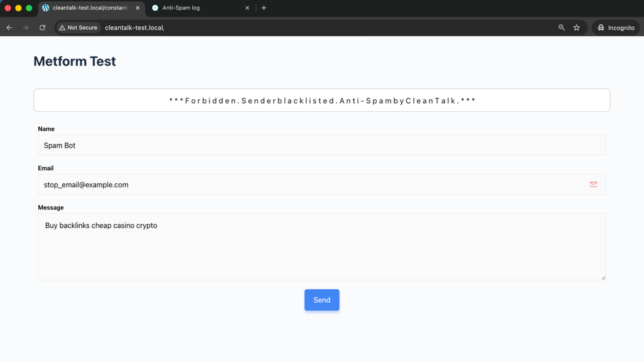Minimize the window with the yellow button
The width and height of the screenshot is (644, 362).
coord(18,8)
